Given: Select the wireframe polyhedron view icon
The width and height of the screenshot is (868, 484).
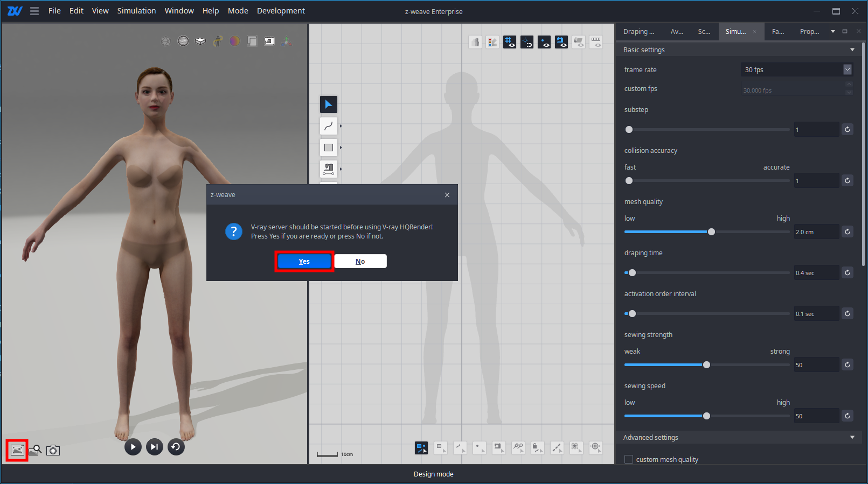Looking at the screenshot, I should 166,41.
